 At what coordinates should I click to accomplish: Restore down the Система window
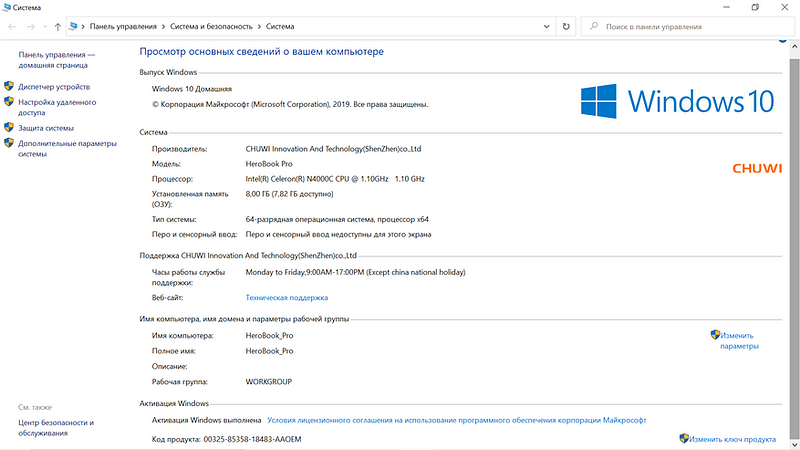pyautogui.click(x=755, y=7)
